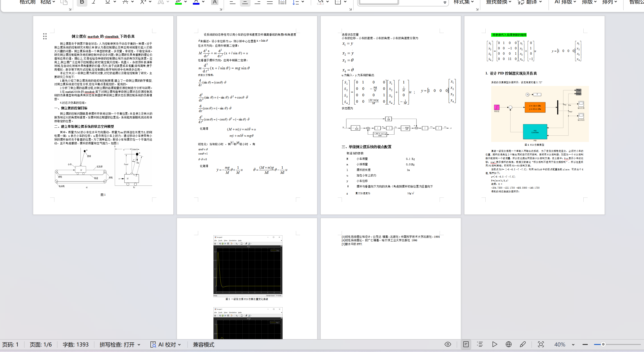644x352 pixels.
Task: Click the 格式刷 format painter button
Action: (x=27, y=2)
